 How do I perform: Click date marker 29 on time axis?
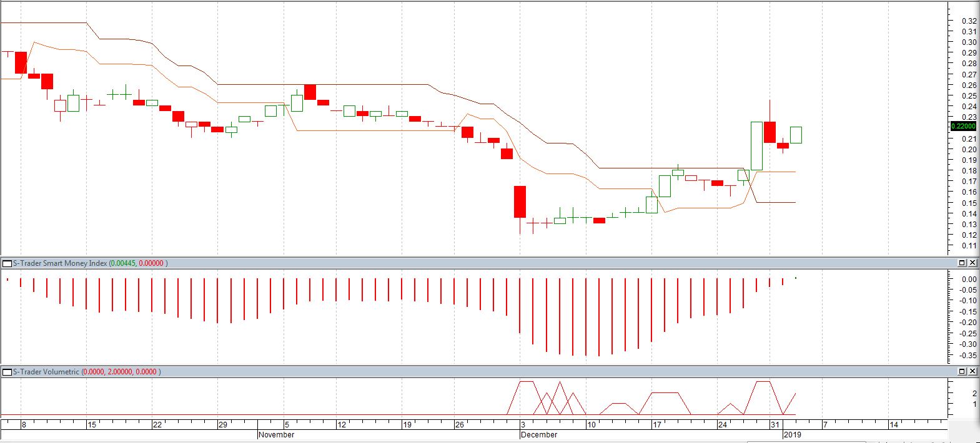click(x=223, y=425)
